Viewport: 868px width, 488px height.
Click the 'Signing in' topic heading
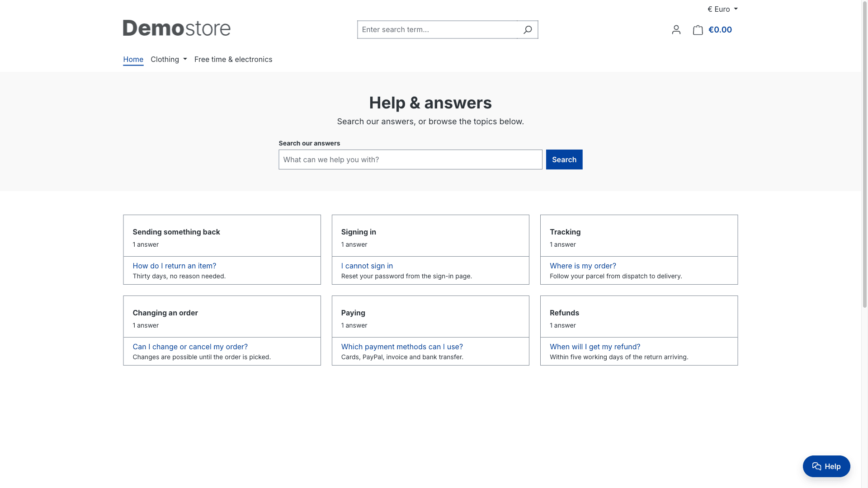(x=359, y=232)
